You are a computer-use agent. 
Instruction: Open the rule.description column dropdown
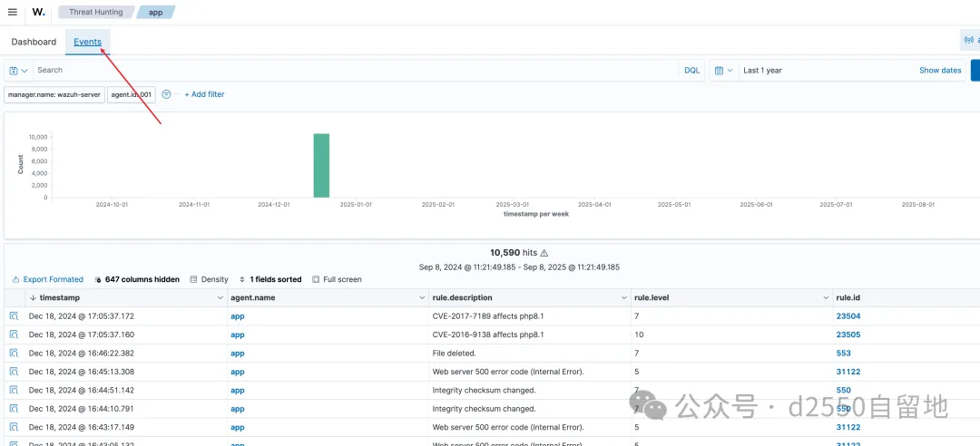coord(623,297)
